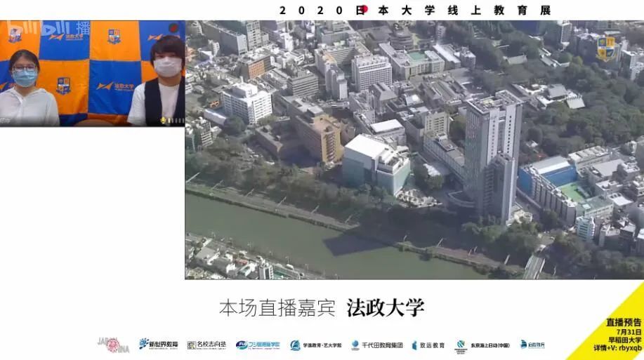
Task: Click the 法政大学 flag logo behind presenters
Action: coord(115,86)
